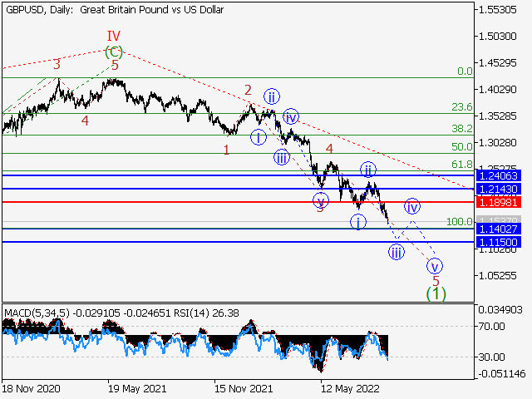Click the 1.40290 price axis label
This screenshot has height=399, width=532.
(x=497, y=90)
